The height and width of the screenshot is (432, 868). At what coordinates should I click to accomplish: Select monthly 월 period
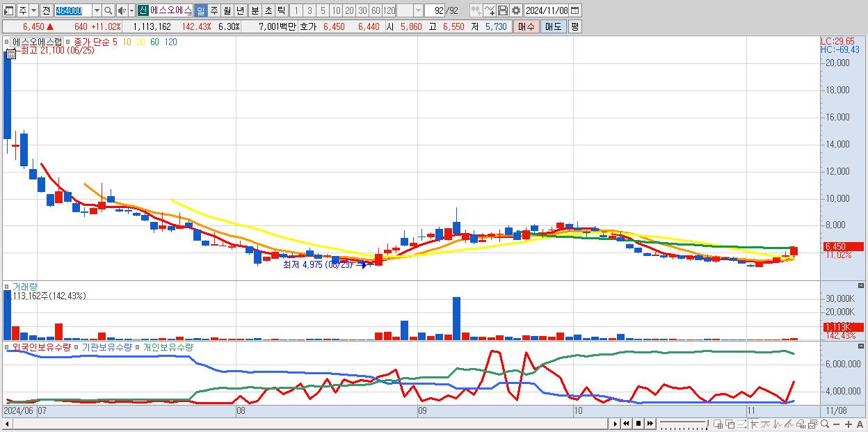click(227, 11)
